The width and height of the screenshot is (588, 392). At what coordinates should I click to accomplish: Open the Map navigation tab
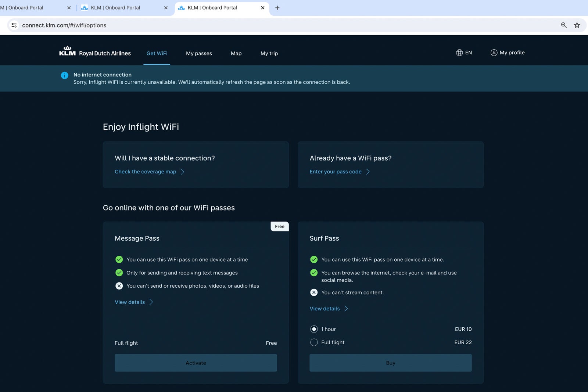coord(236,53)
